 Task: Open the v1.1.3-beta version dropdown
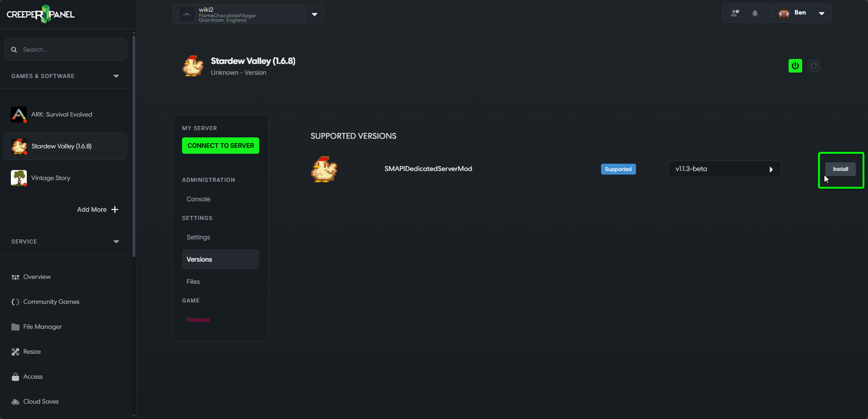(x=725, y=169)
